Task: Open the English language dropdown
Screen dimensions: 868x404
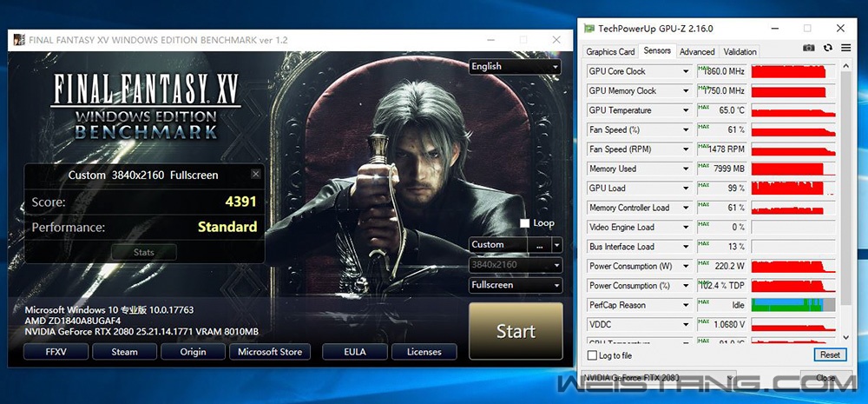Action: tap(515, 67)
